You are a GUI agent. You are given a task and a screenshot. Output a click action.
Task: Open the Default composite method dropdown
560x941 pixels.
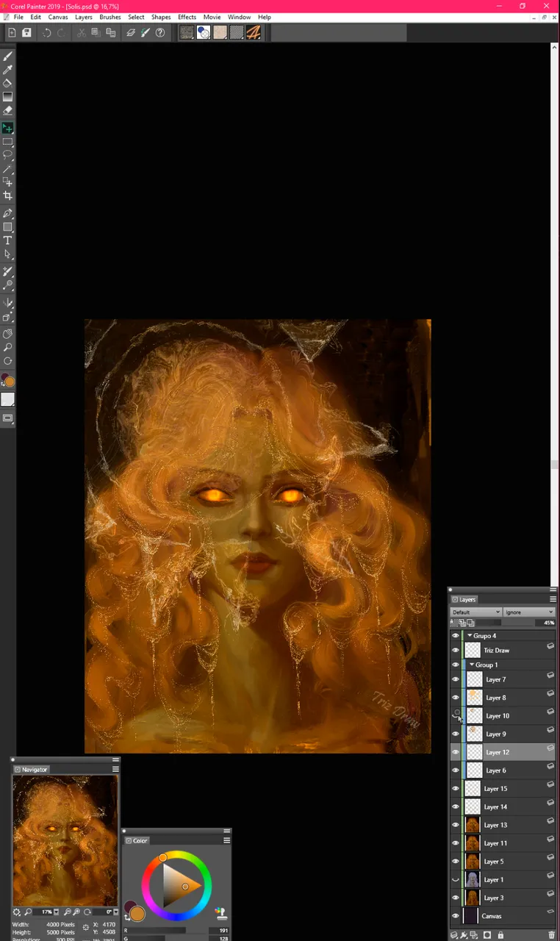475,612
